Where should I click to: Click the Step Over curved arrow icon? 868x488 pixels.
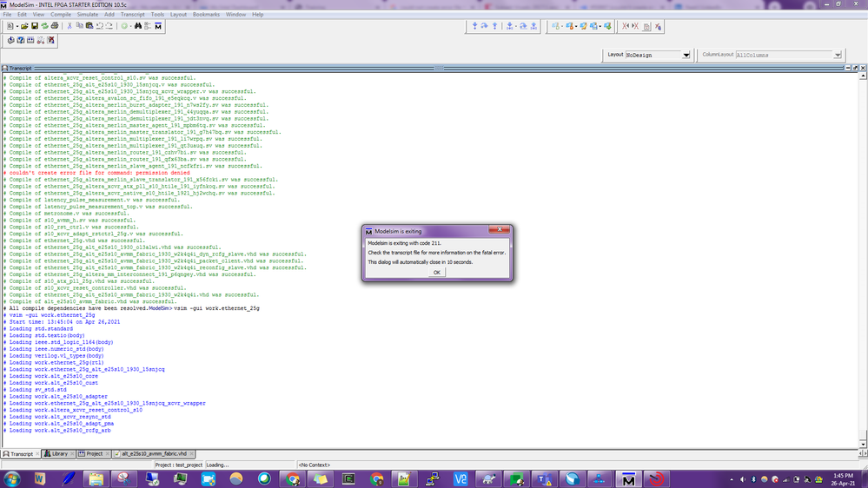484,26
